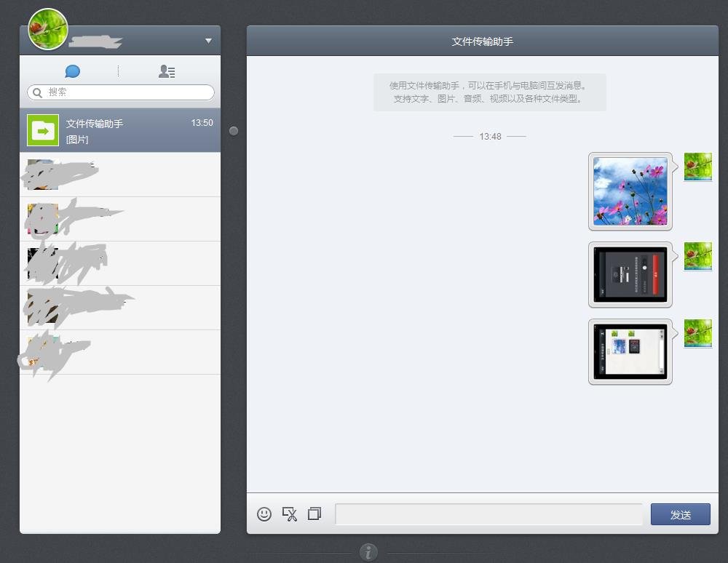Click the screenshot scissors icon
The width and height of the screenshot is (728, 563).
(x=289, y=514)
